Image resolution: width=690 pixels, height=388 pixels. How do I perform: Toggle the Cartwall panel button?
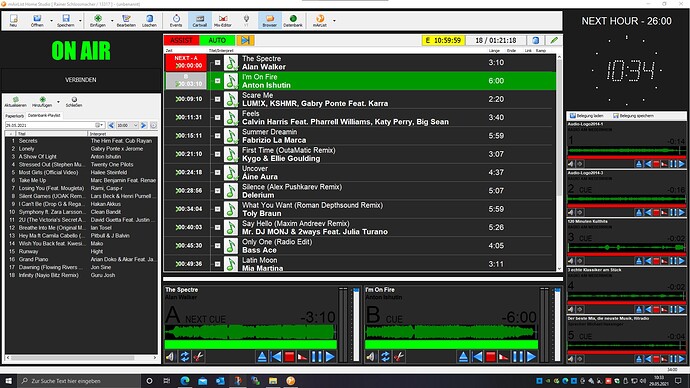click(x=200, y=21)
